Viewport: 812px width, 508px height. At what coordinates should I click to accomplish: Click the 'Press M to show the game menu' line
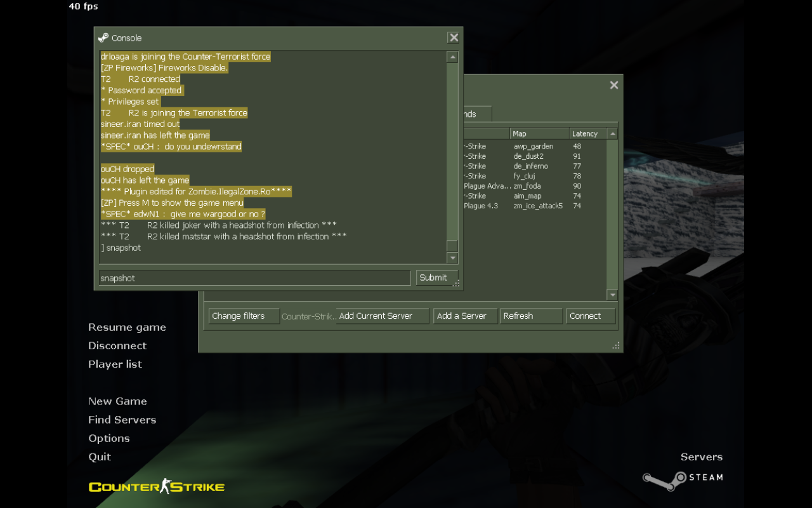[172, 203]
